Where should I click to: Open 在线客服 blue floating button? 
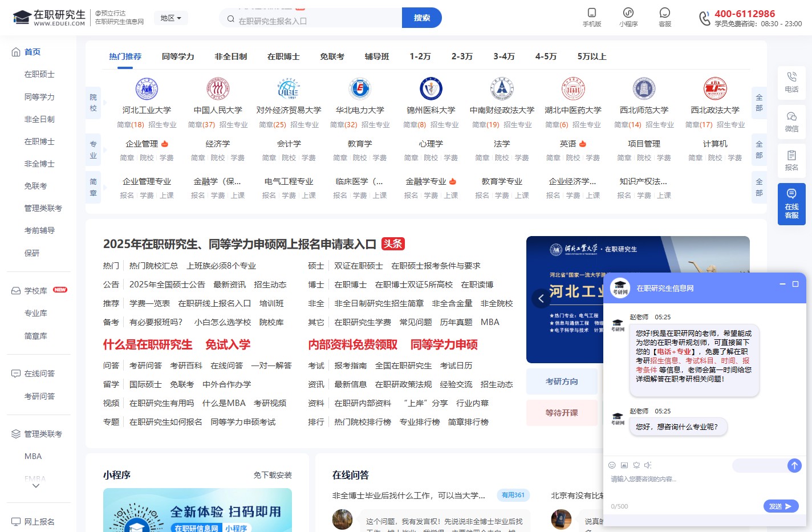click(x=791, y=204)
